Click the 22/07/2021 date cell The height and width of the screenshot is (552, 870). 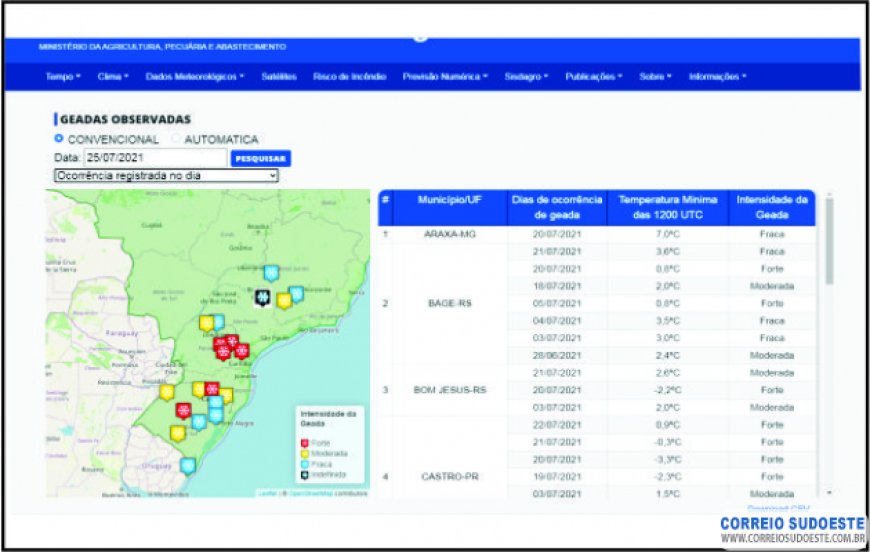point(557,425)
